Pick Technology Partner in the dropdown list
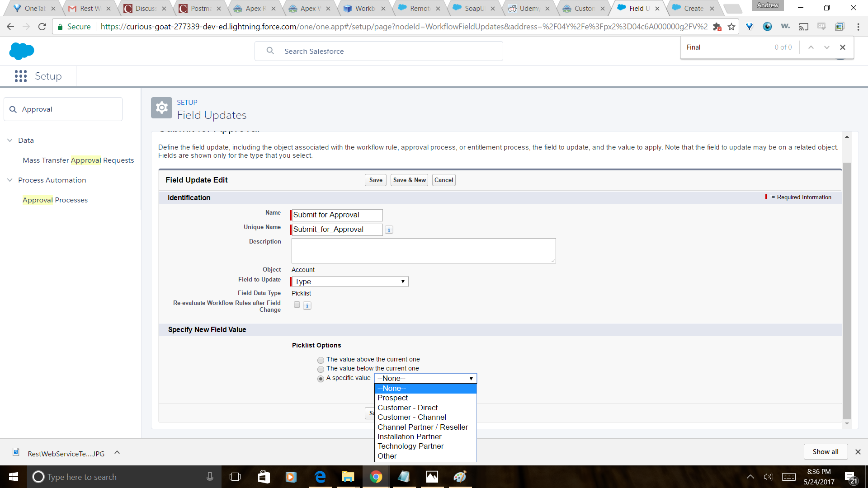The width and height of the screenshot is (868, 488). point(410,446)
